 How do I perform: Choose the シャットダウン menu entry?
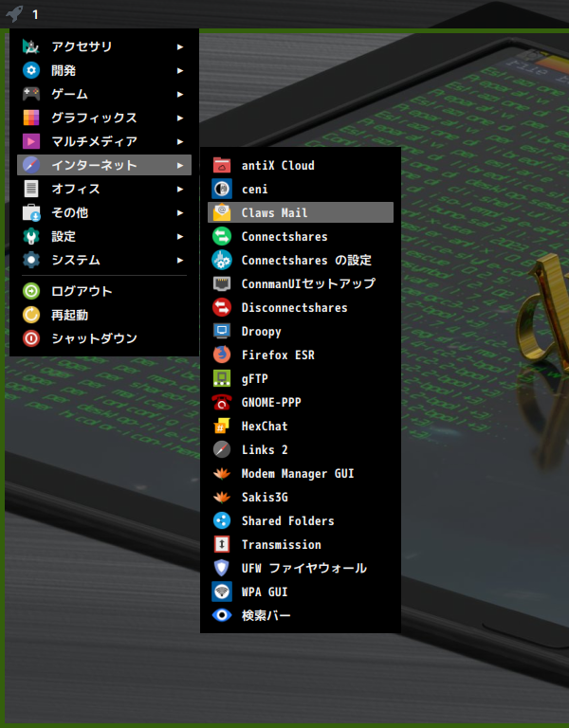click(x=104, y=338)
